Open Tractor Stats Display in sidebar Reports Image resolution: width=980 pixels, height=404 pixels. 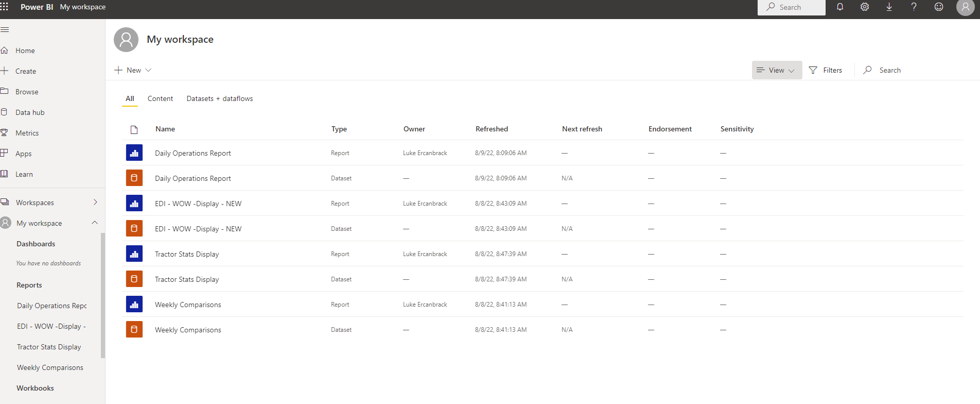click(49, 347)
